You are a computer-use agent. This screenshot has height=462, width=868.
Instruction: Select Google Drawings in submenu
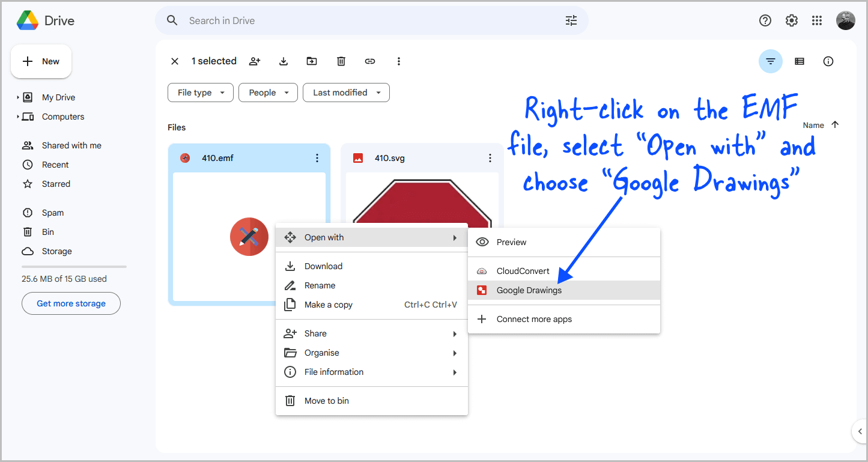(564, 290)
